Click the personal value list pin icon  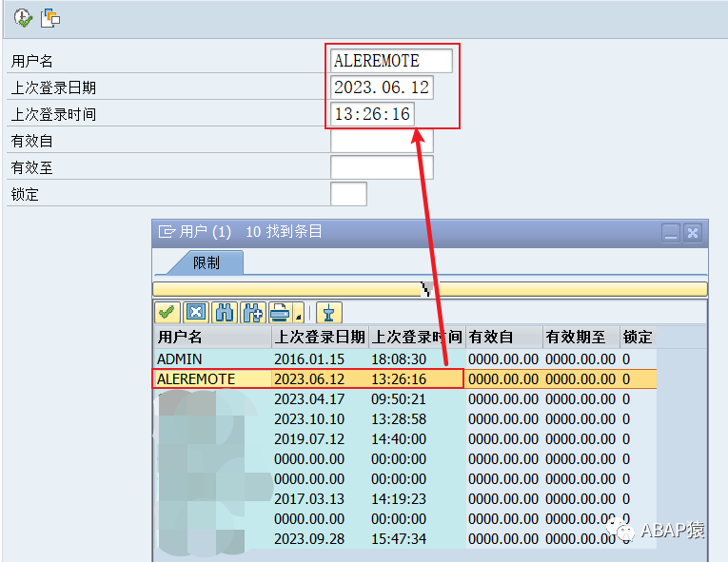[328, 312]
